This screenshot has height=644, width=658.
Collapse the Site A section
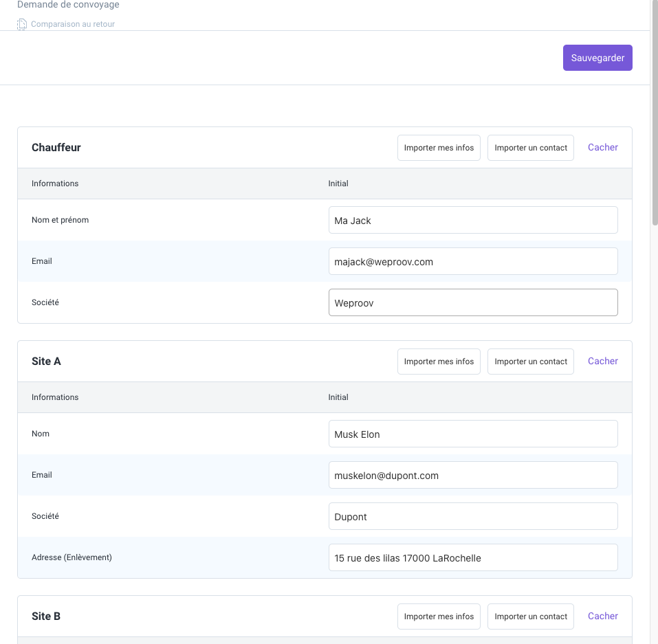pos(602,362)
